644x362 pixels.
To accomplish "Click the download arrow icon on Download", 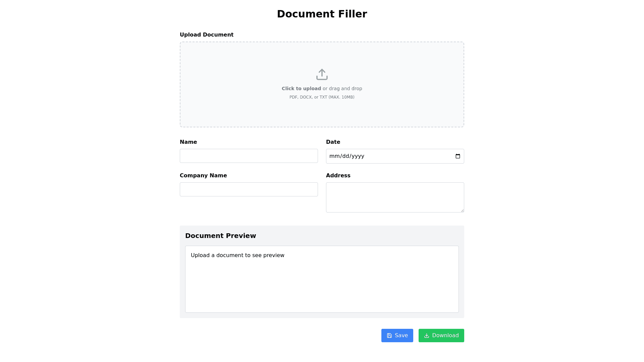I will click(x=426, y=336).
